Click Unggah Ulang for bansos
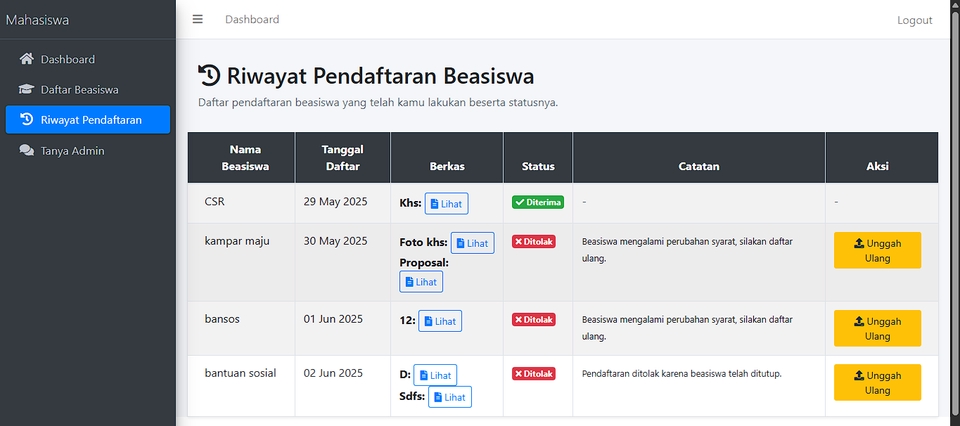The width and height of the screenshot is (960, 426). (x=877, y=329)
